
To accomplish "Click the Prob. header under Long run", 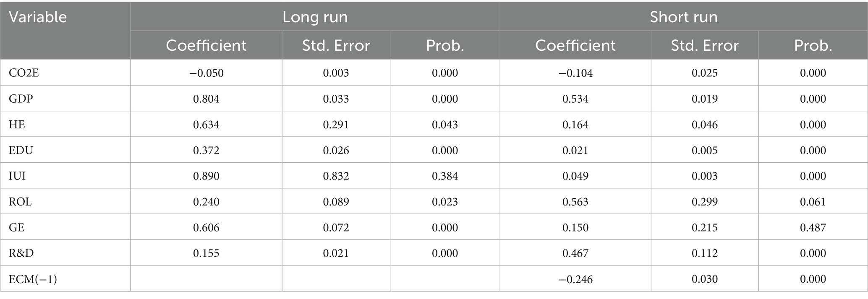I will click(x=445, y=45).
